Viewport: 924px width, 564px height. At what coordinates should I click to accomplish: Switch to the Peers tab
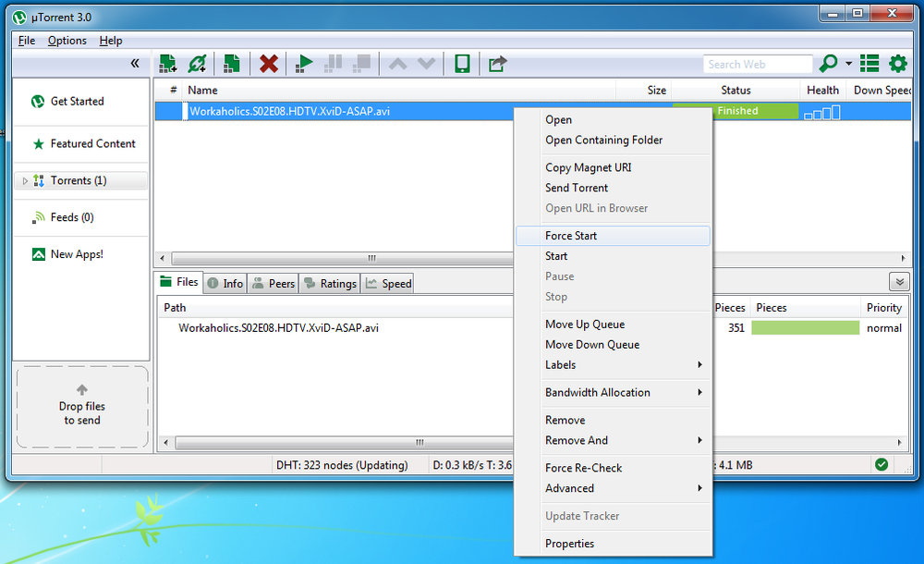(274, 283)
